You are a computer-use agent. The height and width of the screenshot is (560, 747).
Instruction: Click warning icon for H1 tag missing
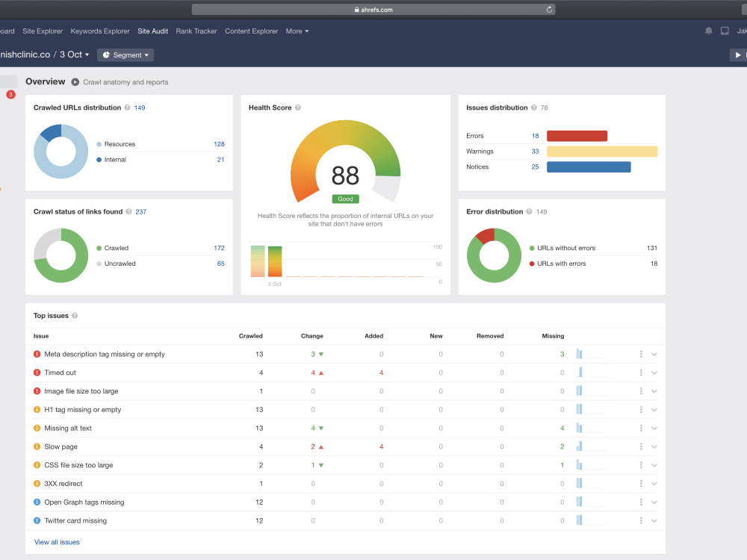[x=37, y=409]
